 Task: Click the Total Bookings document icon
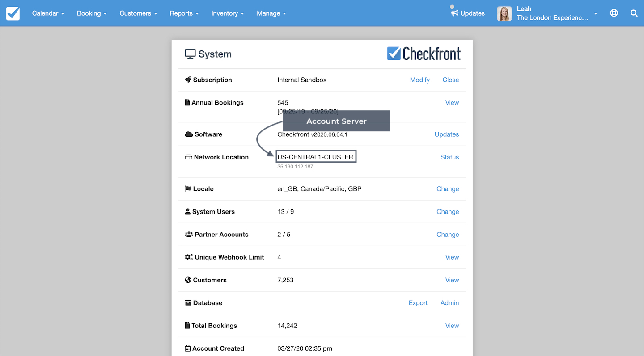[187, 325]
